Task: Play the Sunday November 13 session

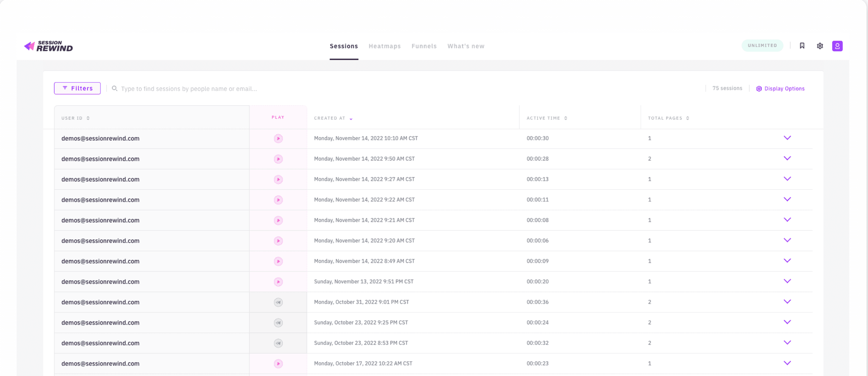Action: click(x=278, y=282)
